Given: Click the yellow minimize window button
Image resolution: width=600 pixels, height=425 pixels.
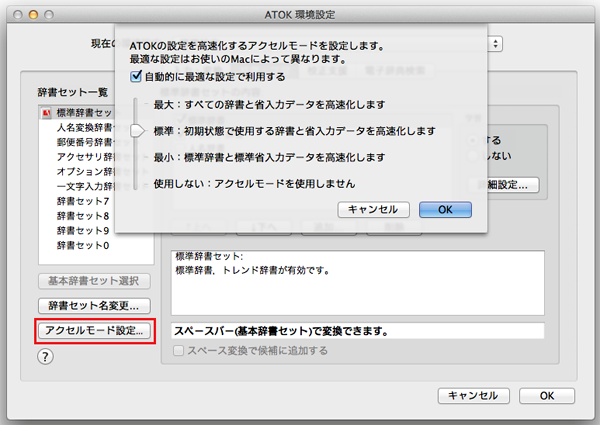Looking at the screenshot, I should 33,15.
